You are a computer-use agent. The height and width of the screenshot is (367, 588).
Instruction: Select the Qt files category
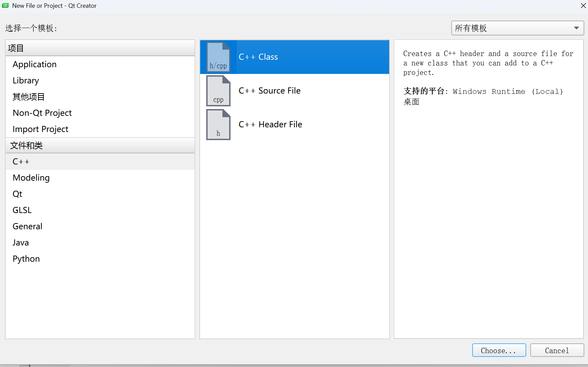click(100, 194)
